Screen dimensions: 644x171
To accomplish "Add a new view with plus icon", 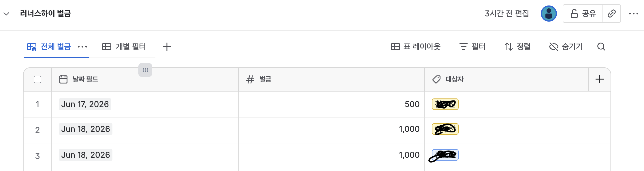I will [167, 47].
